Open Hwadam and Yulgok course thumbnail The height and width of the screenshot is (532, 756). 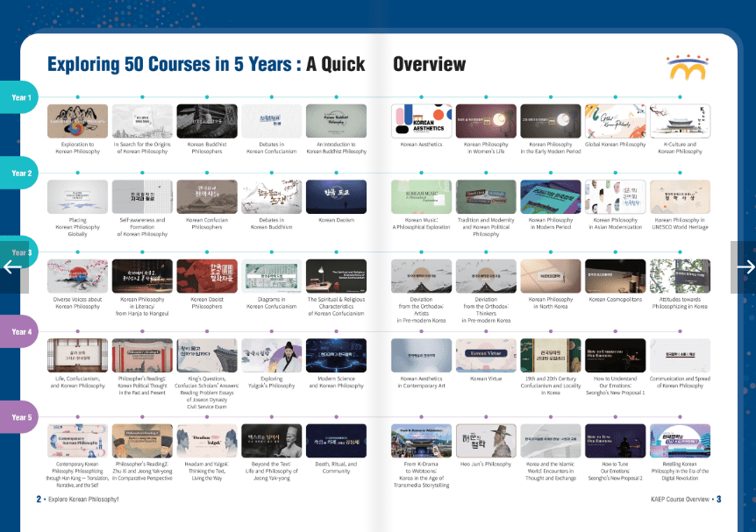click(x=207, y=441)
